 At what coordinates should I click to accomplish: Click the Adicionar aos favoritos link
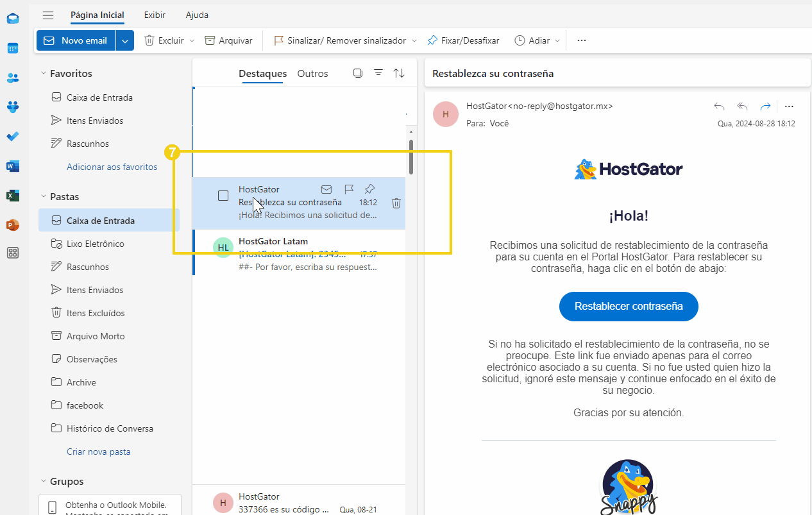point(112,167)
